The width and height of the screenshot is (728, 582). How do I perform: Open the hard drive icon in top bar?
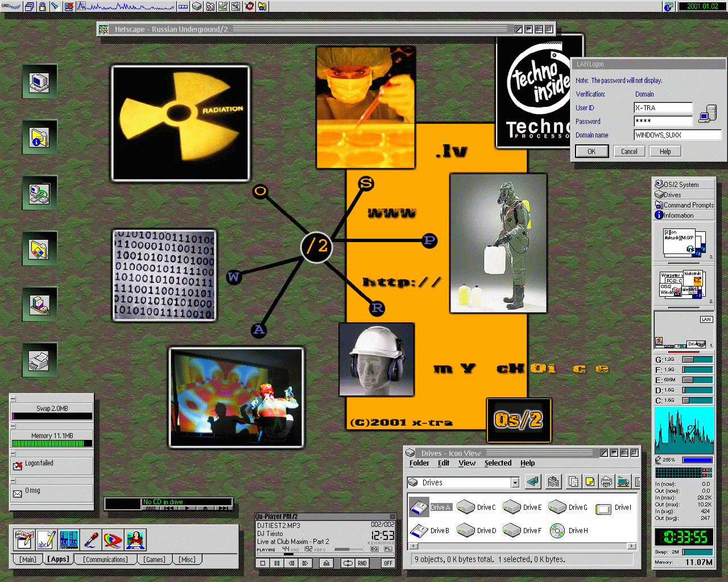click(x=197, y=6)
